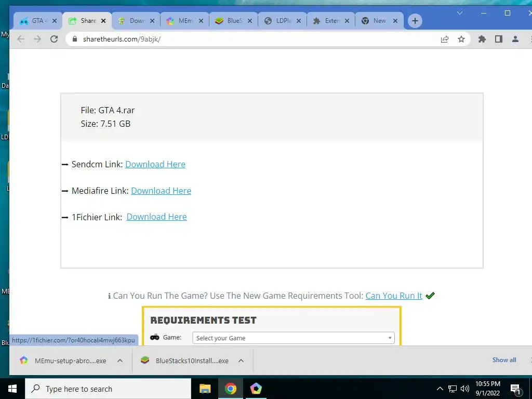Open the taskbar clock showing 10:55 PM
532x399 pixels.
point(487,389)
